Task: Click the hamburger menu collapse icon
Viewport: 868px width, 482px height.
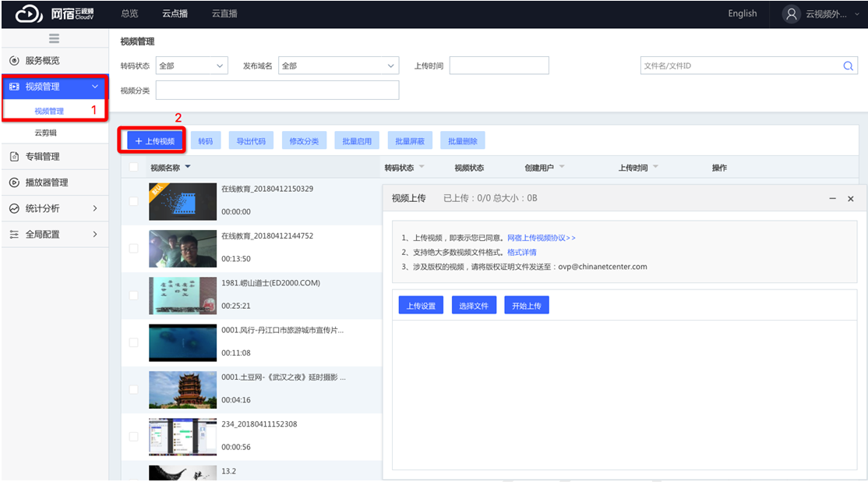Action: pyautogui.click(x=54, y=39)
